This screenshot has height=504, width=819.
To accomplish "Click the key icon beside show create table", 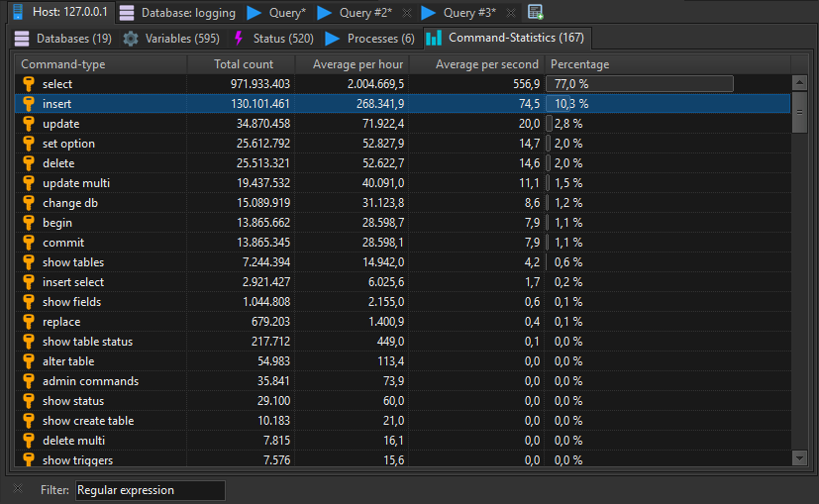I will click(x=29, y=422).
